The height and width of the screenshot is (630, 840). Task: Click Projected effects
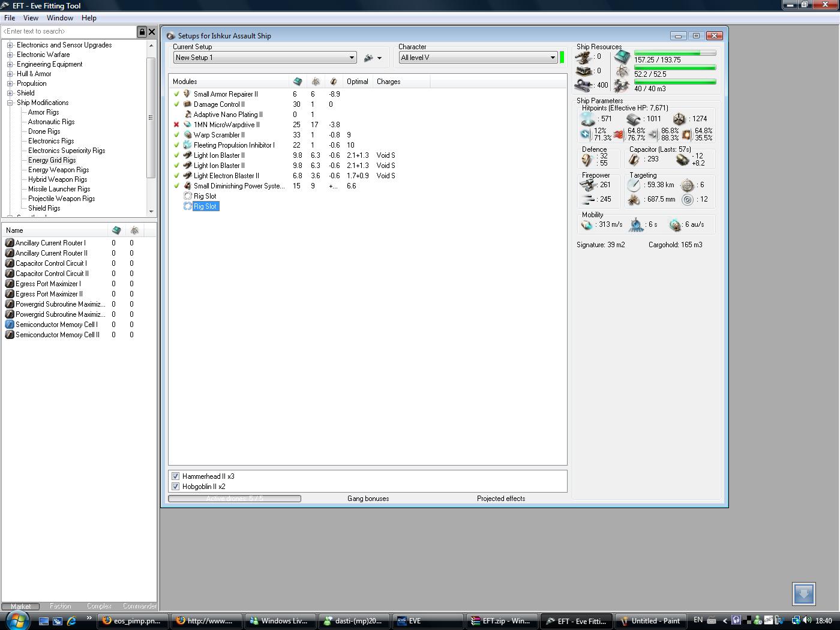[501, 499]
